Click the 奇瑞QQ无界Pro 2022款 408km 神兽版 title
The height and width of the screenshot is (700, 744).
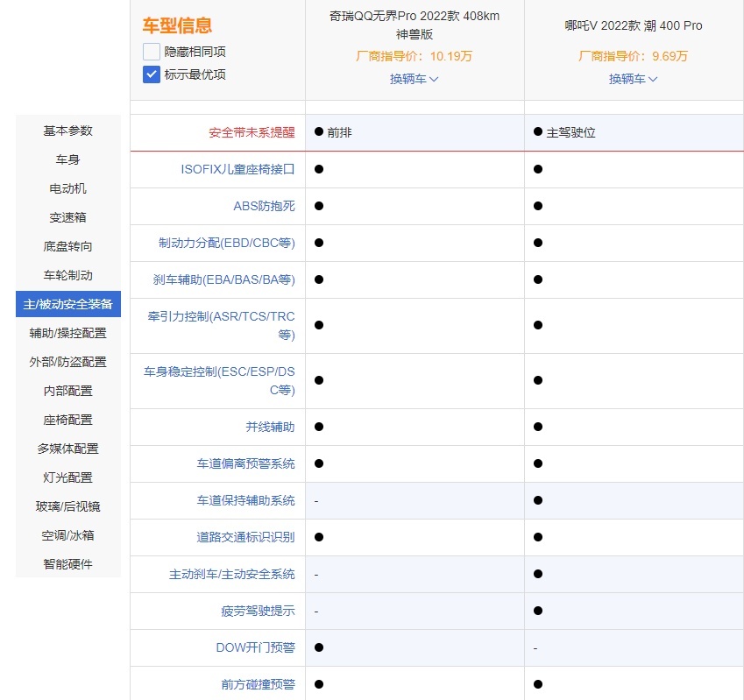(x=415, y=25)
